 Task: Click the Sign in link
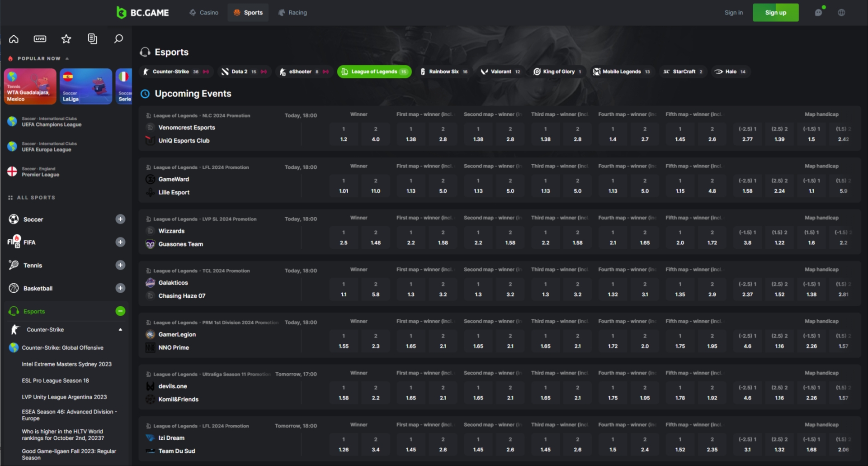click(733, 13)
